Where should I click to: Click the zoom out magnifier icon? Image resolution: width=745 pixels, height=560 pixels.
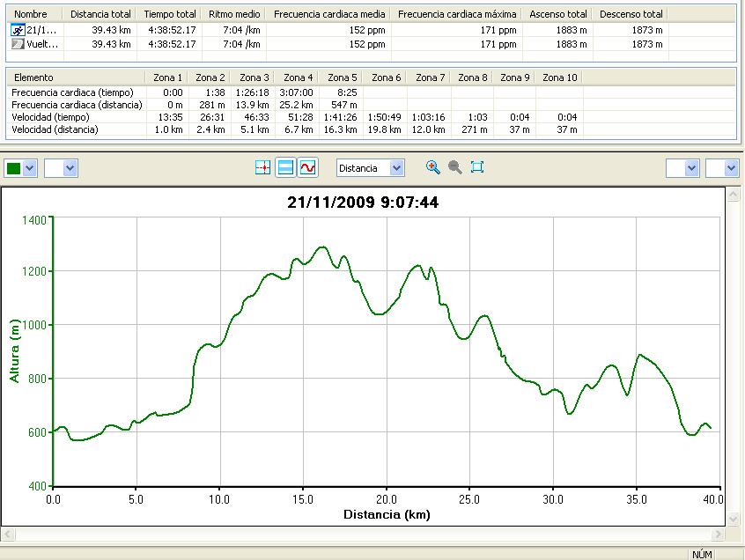coord(455,167)
